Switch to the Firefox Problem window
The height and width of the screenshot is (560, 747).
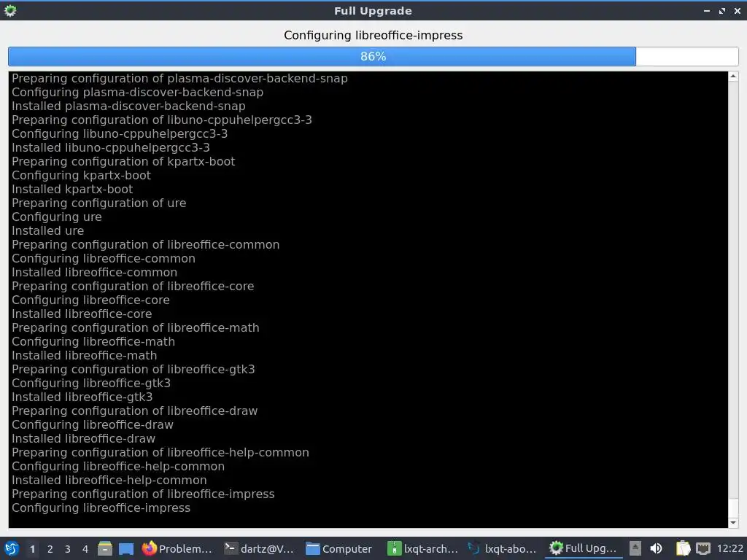click(x=177, y=548)
